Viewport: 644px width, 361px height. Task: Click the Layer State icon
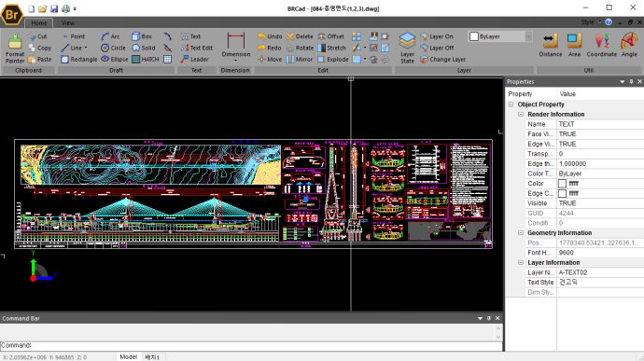click(407, 49)
